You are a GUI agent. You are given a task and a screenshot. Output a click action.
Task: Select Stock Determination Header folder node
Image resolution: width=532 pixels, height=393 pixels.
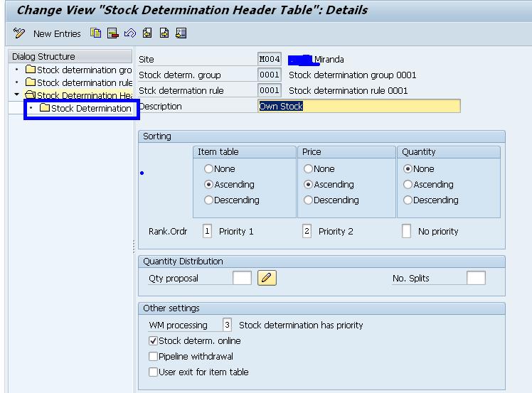tap(79, 95)
